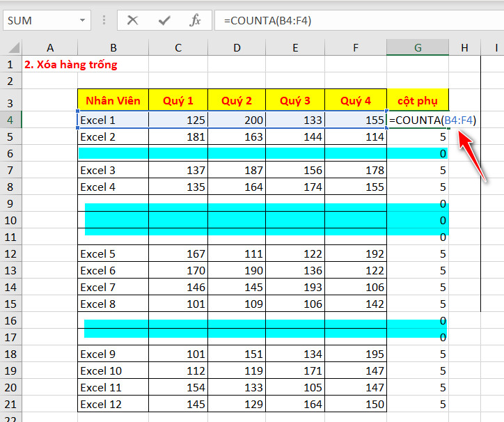Screen dimensions: 504x422
Task: Click cell G4 containing =COUNTA(B4:F4)
Action: (418, 120)
